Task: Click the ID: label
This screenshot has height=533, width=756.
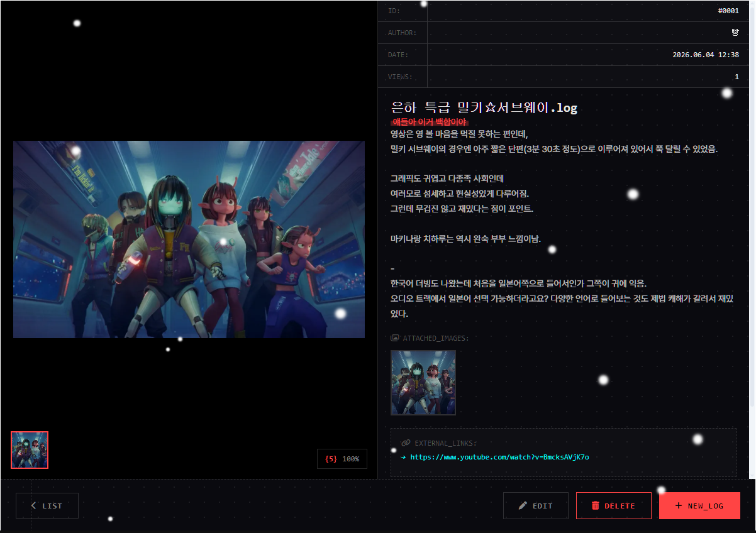Action: [394, 11]
